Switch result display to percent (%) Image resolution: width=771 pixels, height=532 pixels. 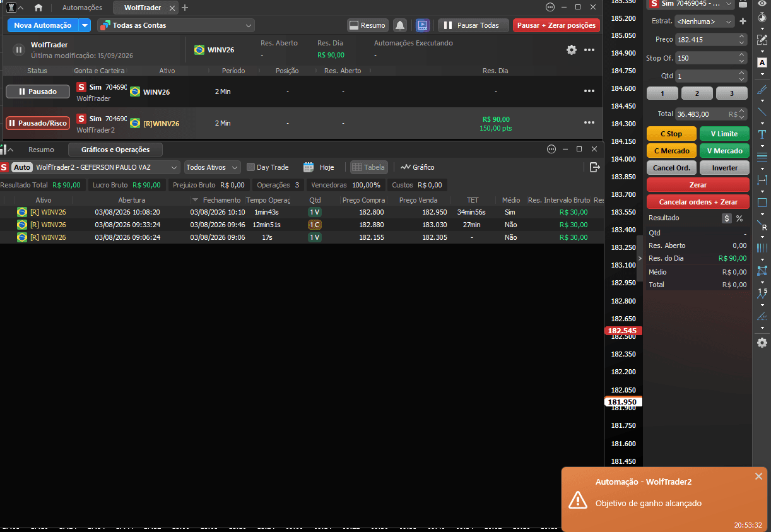[739, 218]
